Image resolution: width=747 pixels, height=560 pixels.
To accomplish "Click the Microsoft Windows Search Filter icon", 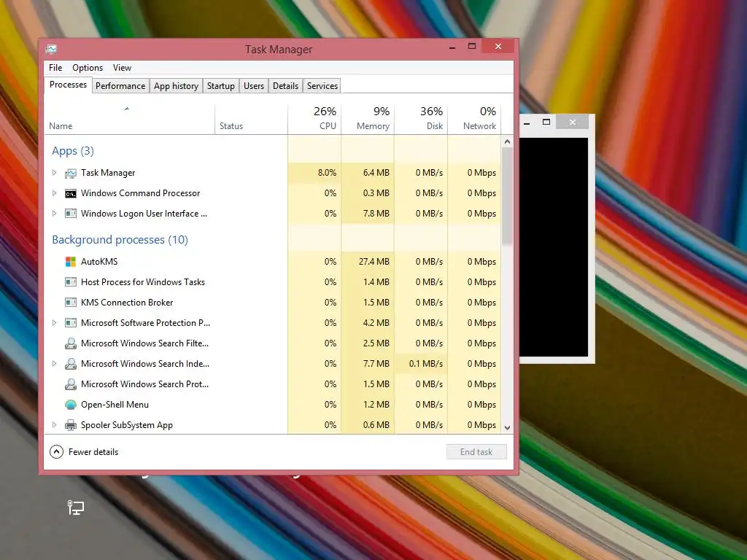I will pyautogui.click(x=71, y=343).
